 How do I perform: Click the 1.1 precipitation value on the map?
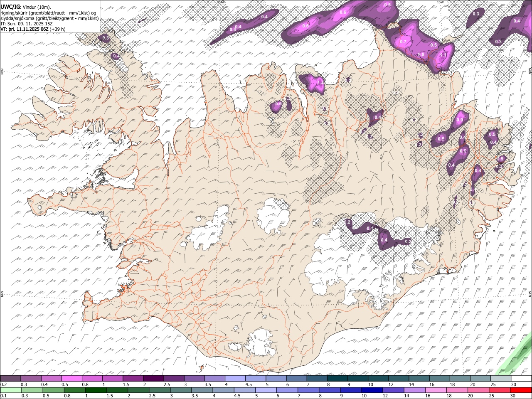pyautogui.click(x=443, y=55)
